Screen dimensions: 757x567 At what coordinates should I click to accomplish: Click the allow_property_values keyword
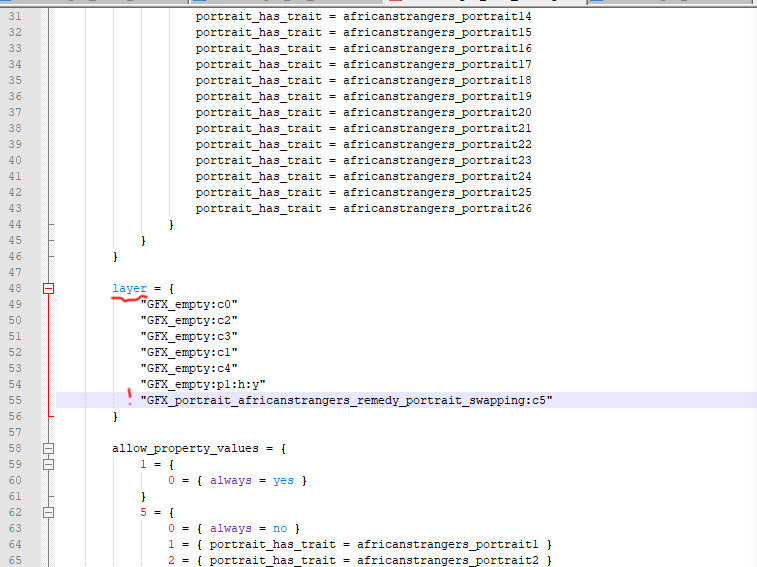coord(185,448)
